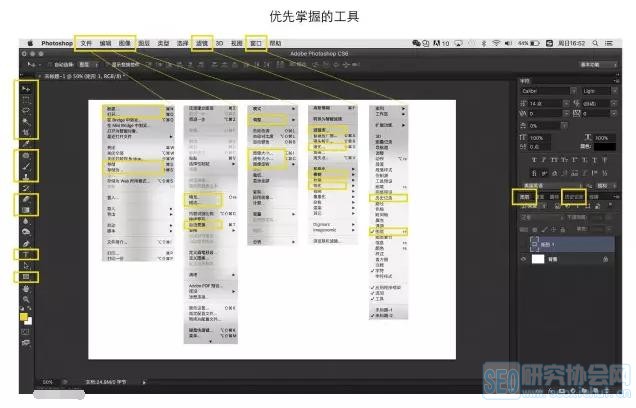Click status bar info arrow
This screenshot has width=636, height=408.
[144, 382]
